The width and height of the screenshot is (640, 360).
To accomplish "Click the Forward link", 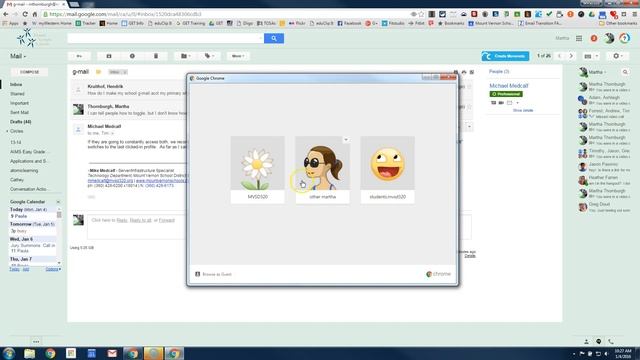I will (x=167, y=220).
